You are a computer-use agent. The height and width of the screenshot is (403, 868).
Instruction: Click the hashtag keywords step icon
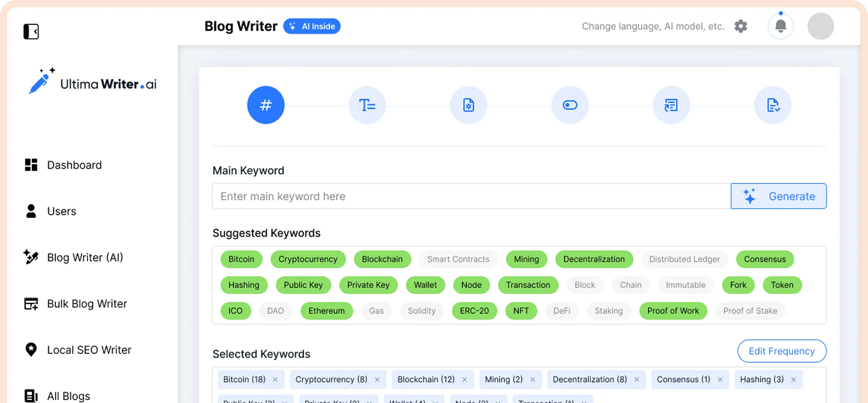266,105
